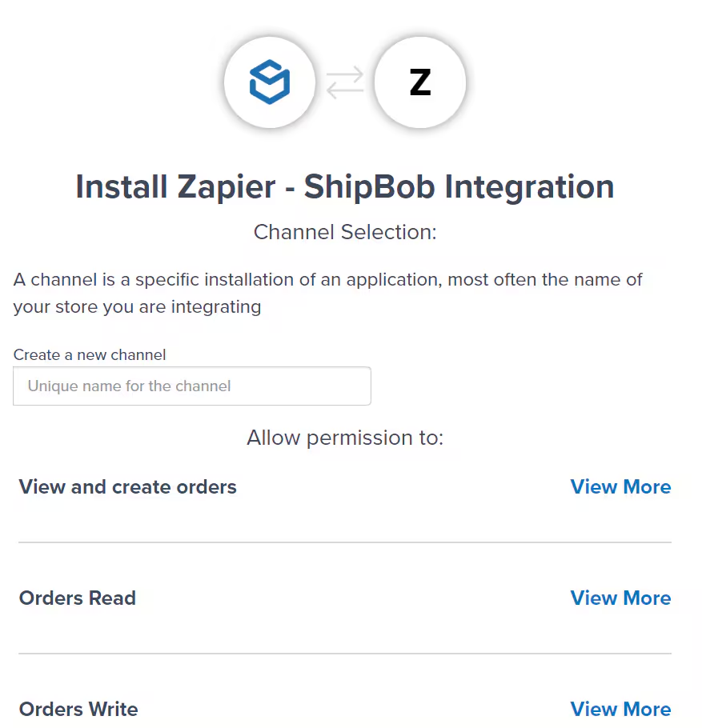Expand the "Orders Read" permission via View More

click(620, 598)
